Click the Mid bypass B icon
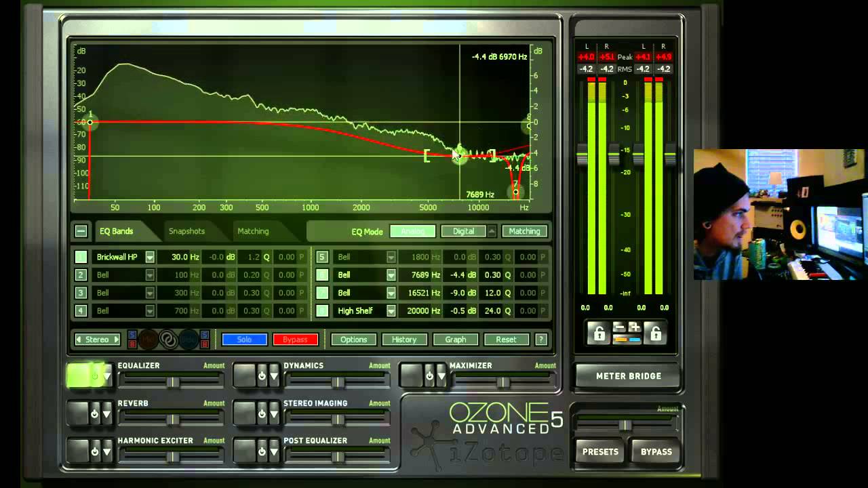This screenshot has width=868, height=488. point(132,344)
